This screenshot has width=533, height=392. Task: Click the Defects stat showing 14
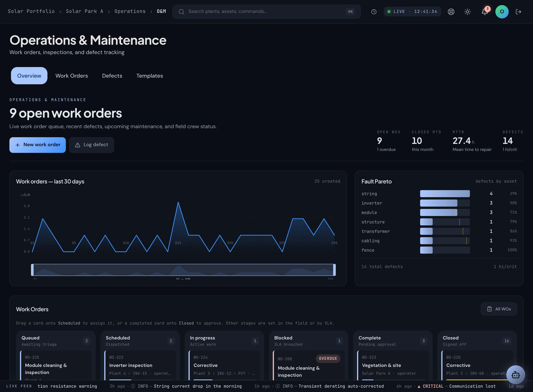click(513, 141)
